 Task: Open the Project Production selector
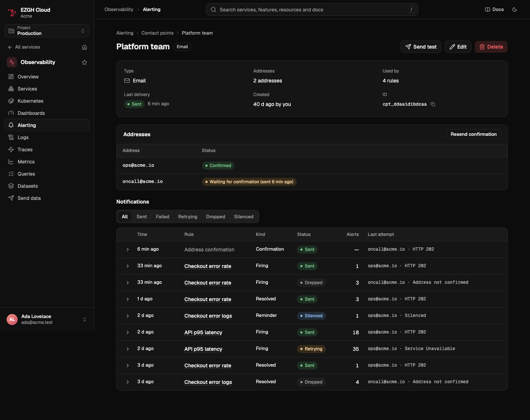coord(47,31)
